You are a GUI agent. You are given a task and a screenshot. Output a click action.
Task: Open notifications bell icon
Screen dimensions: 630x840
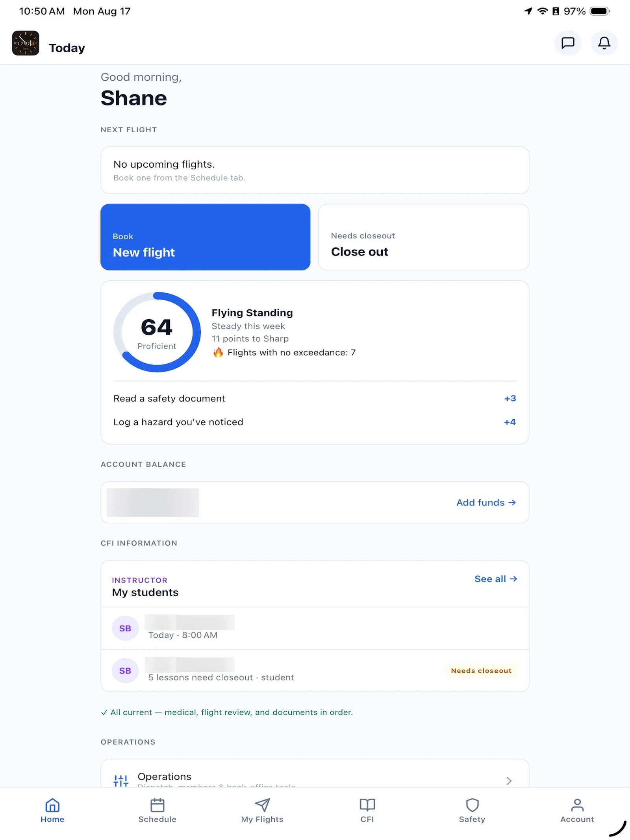pos(604,43)
